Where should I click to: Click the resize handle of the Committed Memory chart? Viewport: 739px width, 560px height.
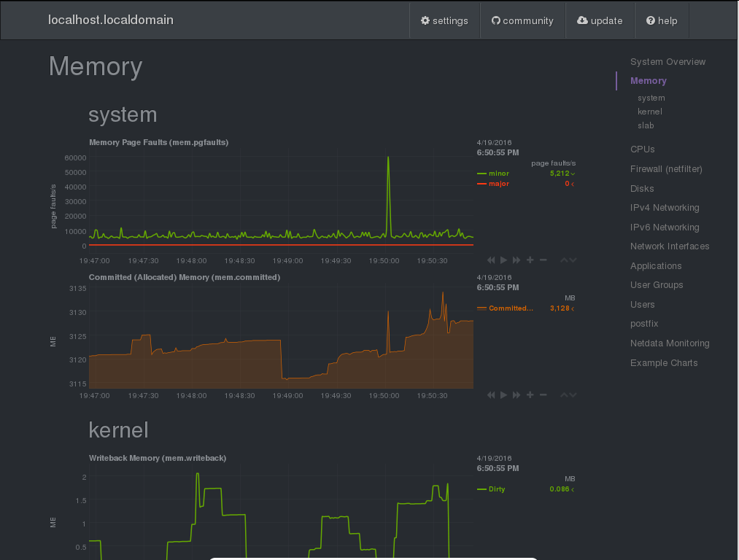pos(568,395)
